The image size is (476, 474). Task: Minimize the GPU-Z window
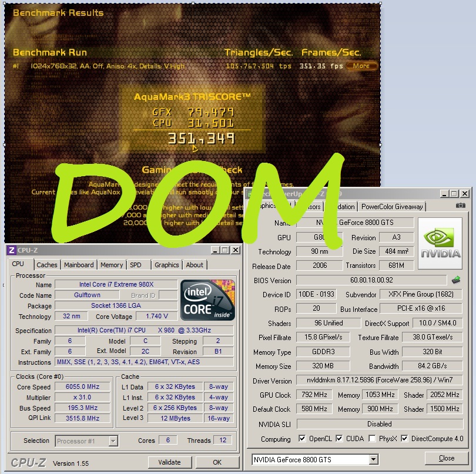pyautogui.click(x=443, y=194)
